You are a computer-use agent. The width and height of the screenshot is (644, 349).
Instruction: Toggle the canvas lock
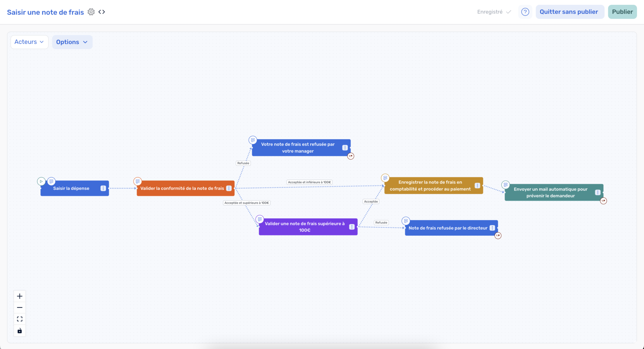coord(20,331)
